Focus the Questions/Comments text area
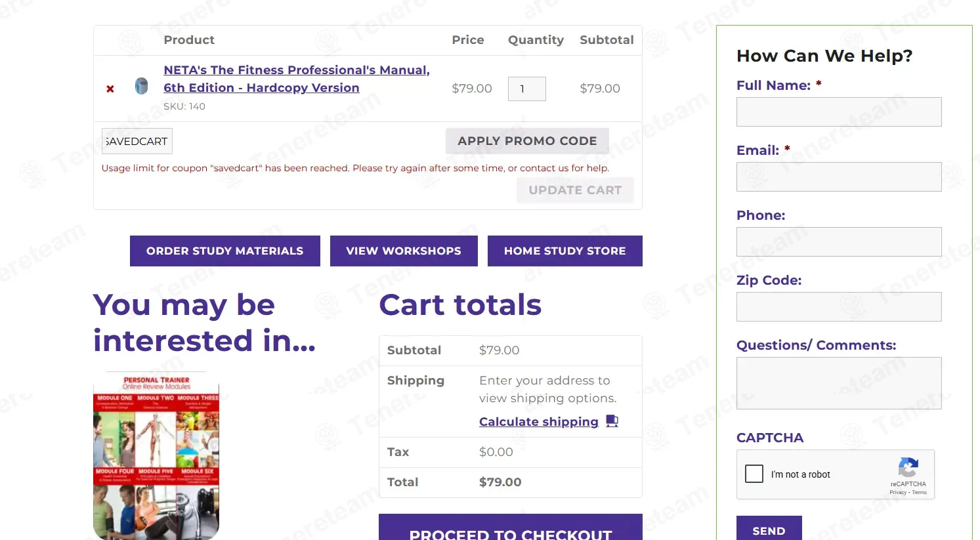The height and width of the screenshot is (540, 980). (839, 383)
